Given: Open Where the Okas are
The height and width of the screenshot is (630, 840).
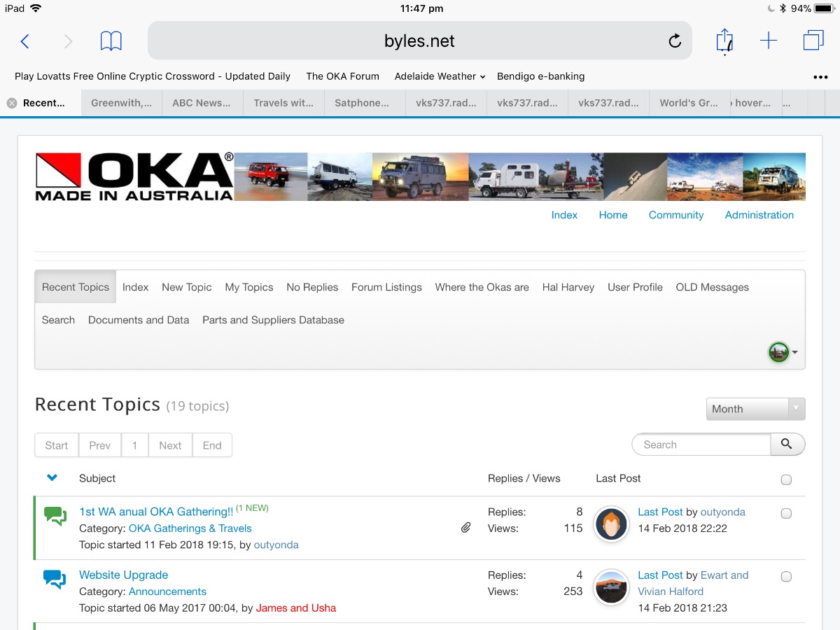Looking at the screenshot, I should click(482, 287).
